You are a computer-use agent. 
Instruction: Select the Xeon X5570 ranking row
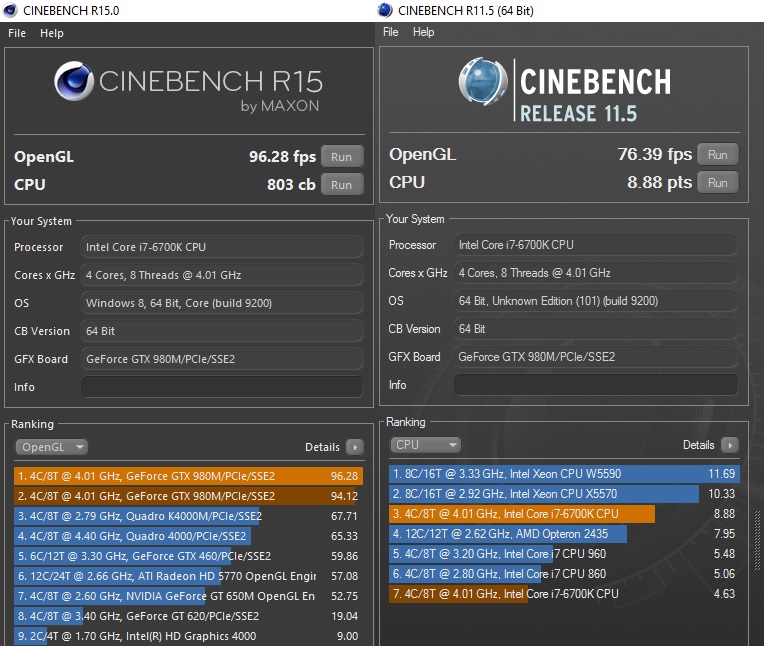point(564,494)
